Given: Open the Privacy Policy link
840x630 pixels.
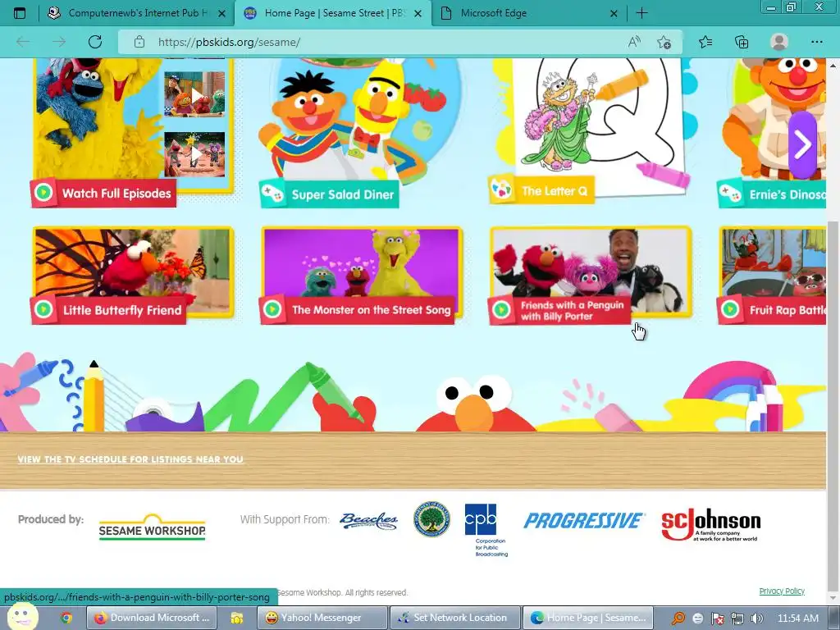Looking at the screenshot, I should tap(782, 591).
